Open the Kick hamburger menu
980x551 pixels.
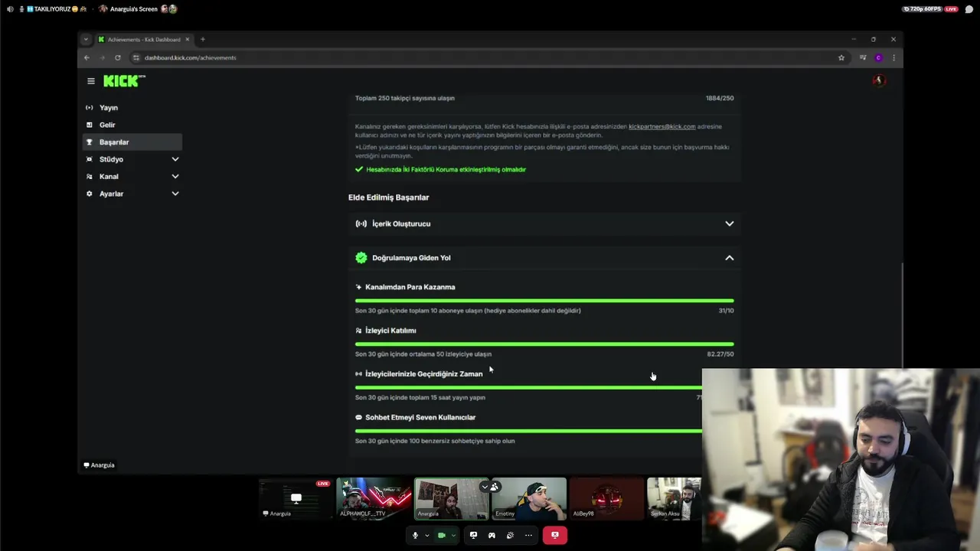[x=90, y=81]
